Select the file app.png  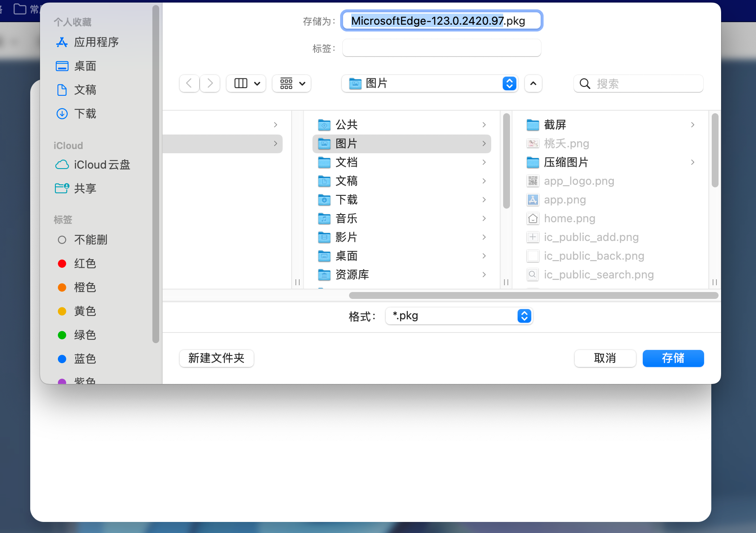pyautogui.click(x=610, y=200)
